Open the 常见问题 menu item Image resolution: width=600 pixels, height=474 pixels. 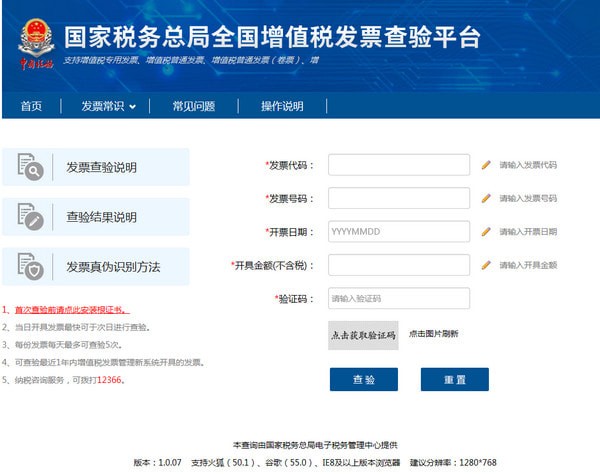194,106
